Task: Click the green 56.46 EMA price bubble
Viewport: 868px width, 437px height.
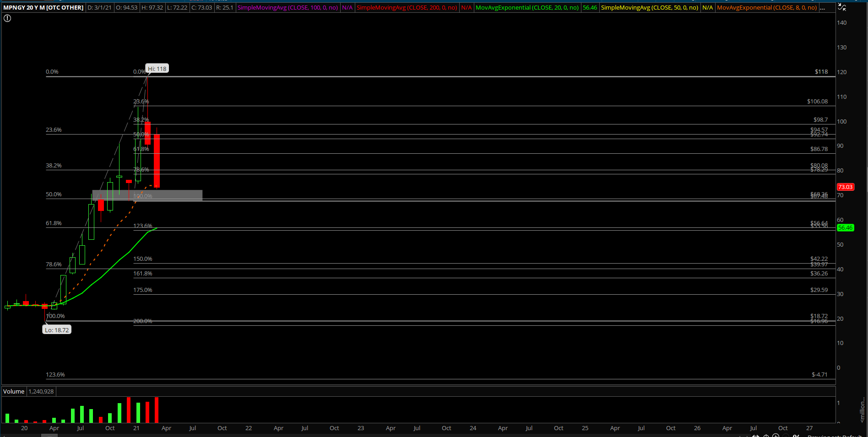Action: click(845, 227)
